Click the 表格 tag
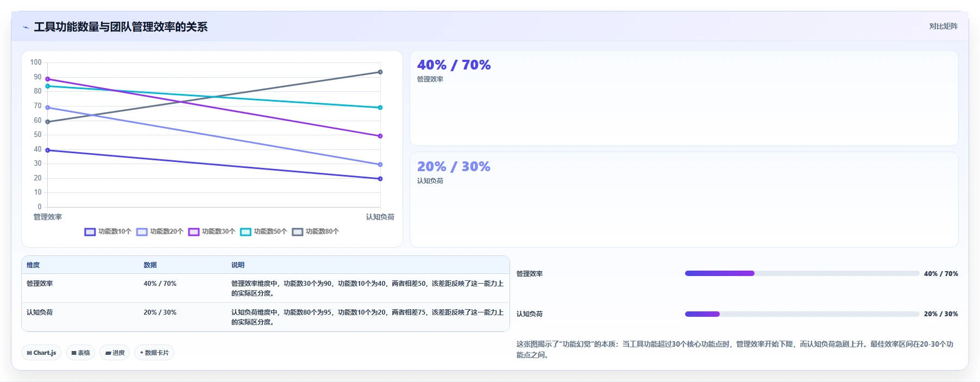Image resolution: width=980 pixels, height=382 pixels. 80,353
